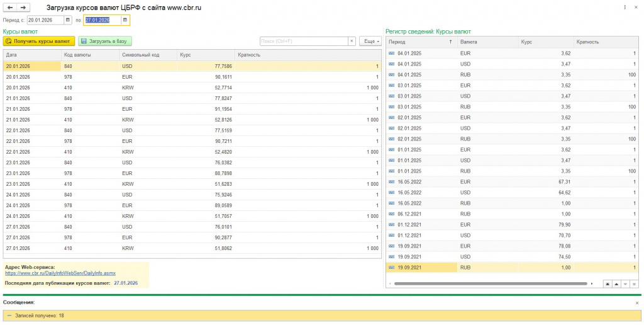Open the three-dot window menu
Screen dimensions: 644x325
point(625,8)
